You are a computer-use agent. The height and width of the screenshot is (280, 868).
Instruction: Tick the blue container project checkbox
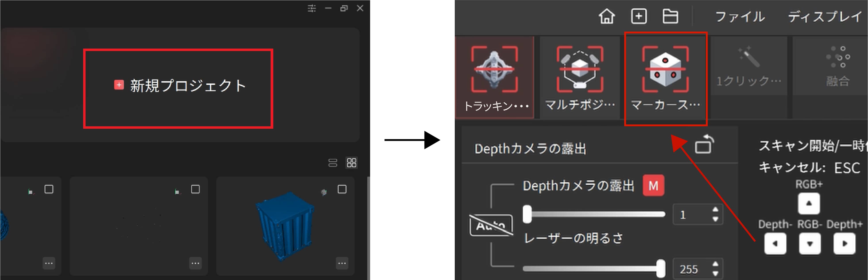[x=342, y=189]
